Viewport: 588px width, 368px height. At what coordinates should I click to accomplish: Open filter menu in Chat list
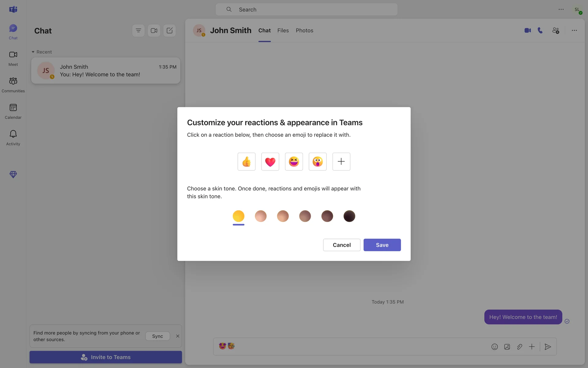point(138,30)
